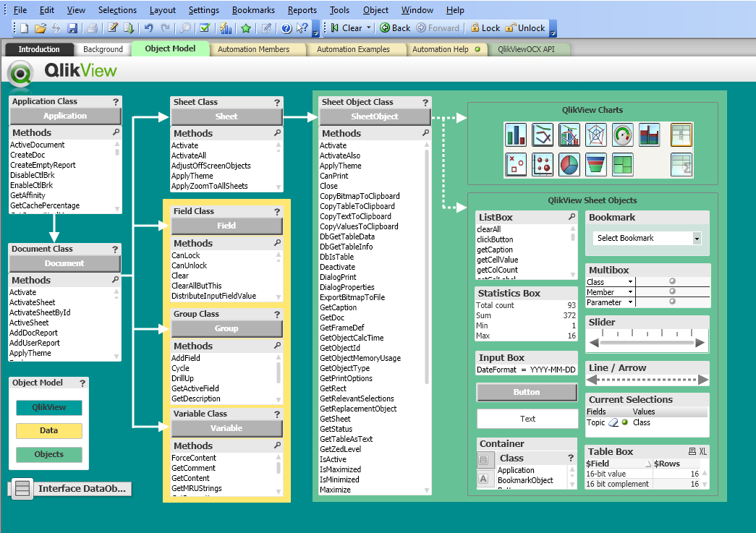Screen dimensions: 756x533
Task: Click the Interface DataOb... button
Action: tap(70, 489)
